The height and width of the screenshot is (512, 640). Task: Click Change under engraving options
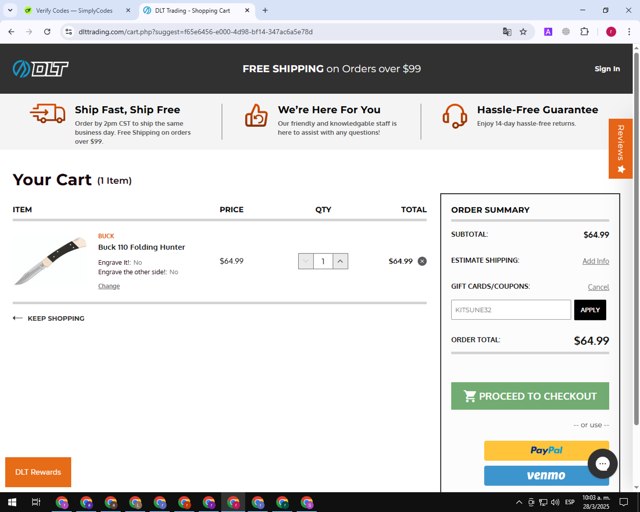[109, 286]
